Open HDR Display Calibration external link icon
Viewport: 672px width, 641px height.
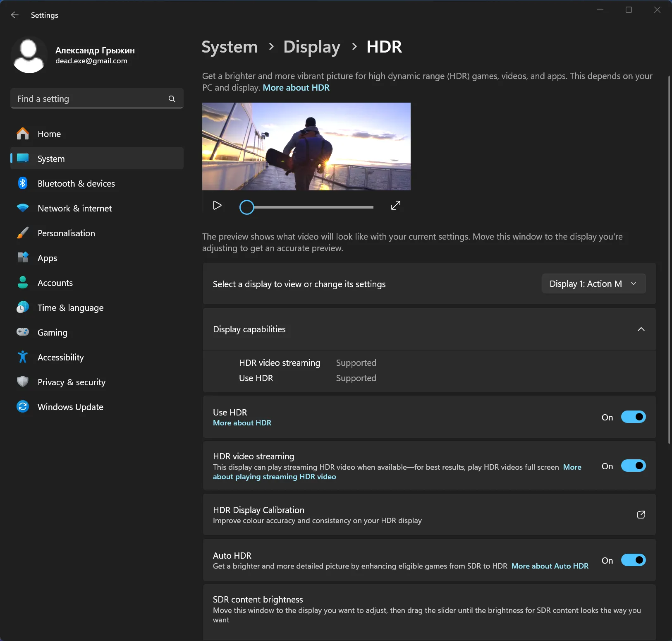[x=641, y=515]
